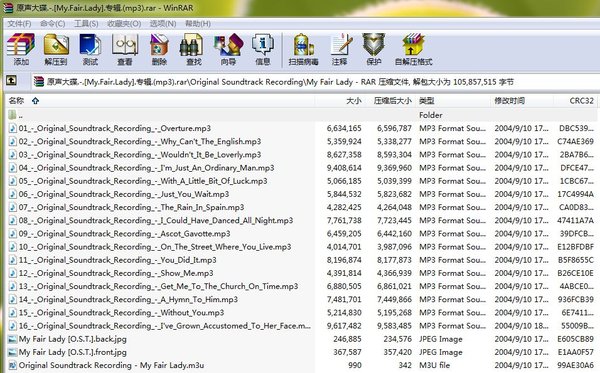Select 10 On_The_Street_Where_You_Live.mp3

155,247
